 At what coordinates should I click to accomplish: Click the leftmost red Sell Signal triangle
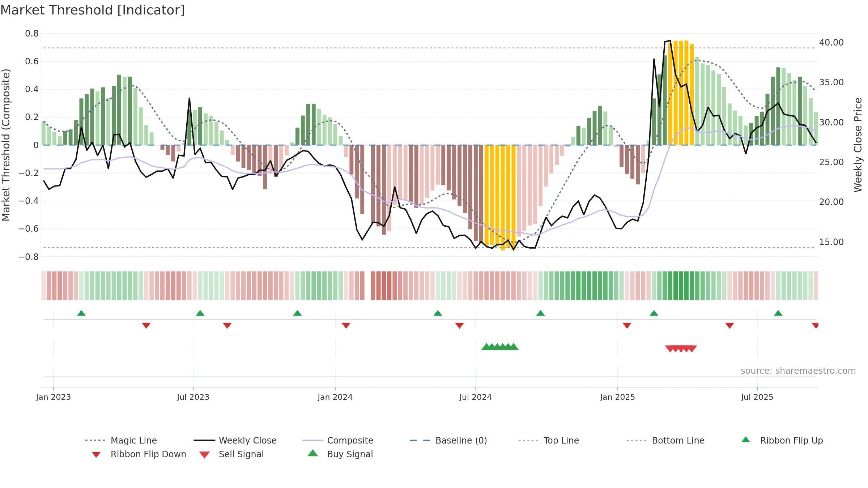670,349
